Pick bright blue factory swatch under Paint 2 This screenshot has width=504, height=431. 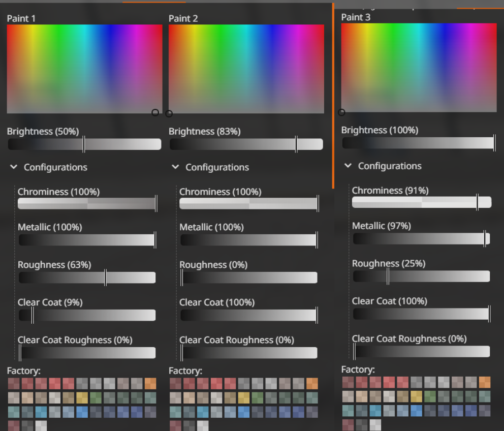(244, 412)
